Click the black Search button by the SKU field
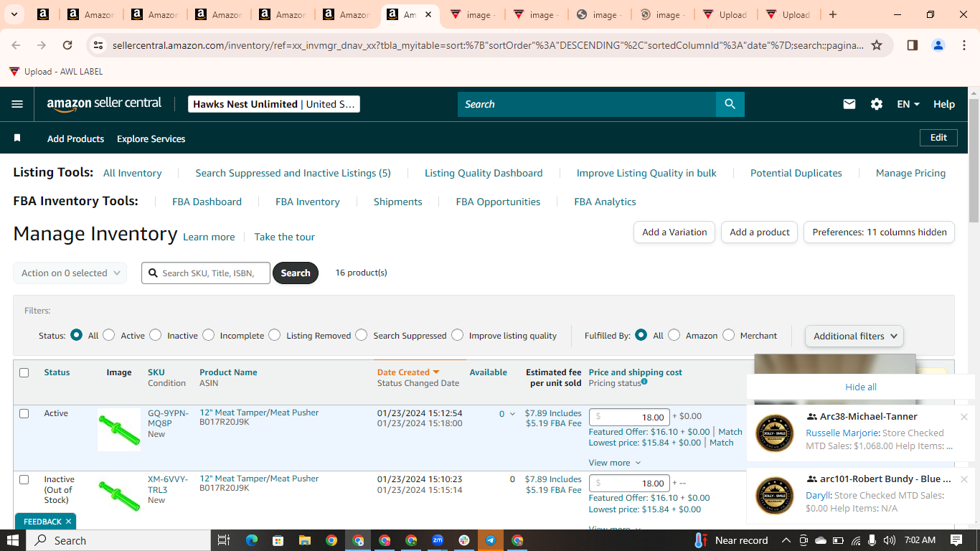The image size is (980, 551). 296,273
